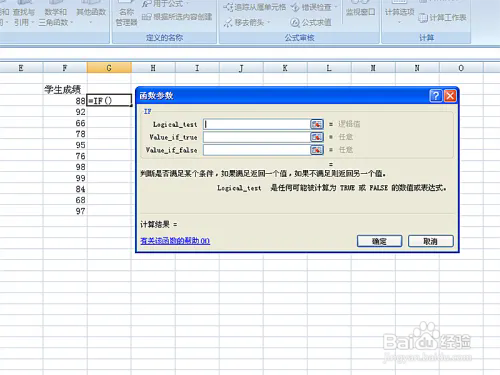Select column header H

click(153, 68)
